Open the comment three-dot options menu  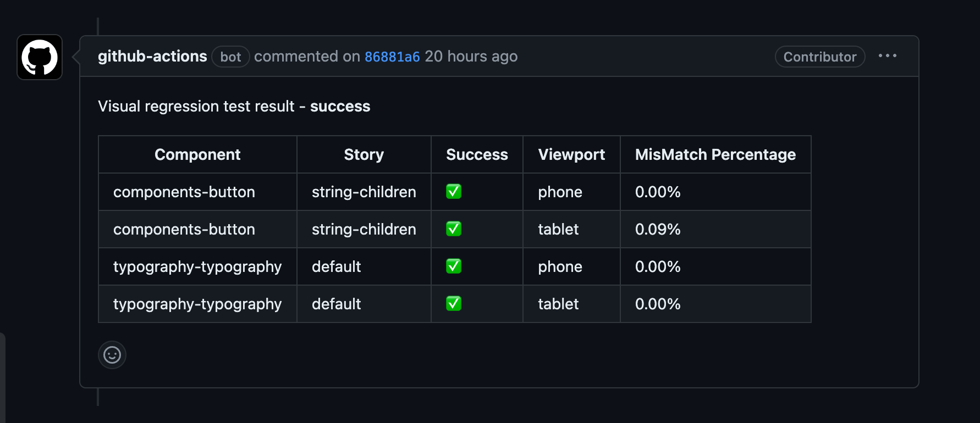(x=887, y=56)
